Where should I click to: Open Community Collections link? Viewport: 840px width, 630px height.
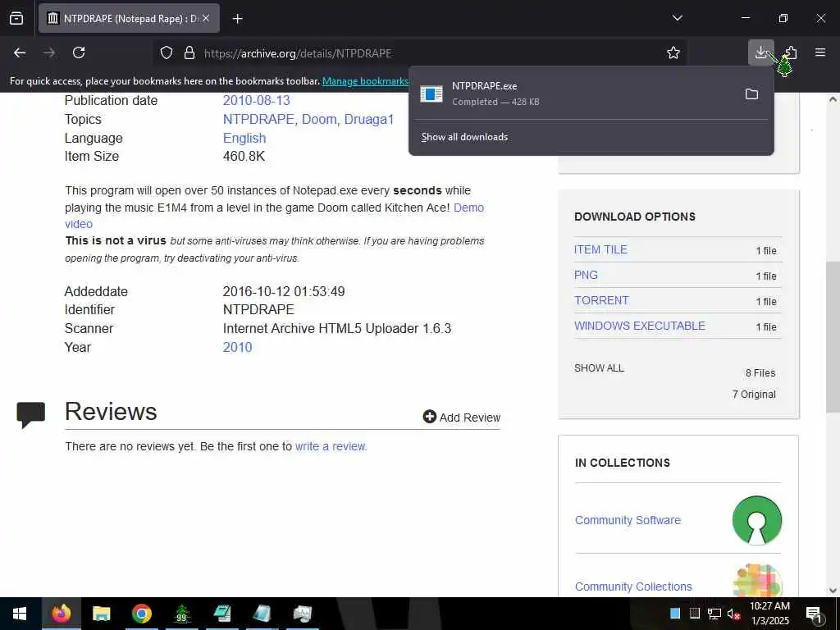633,587
